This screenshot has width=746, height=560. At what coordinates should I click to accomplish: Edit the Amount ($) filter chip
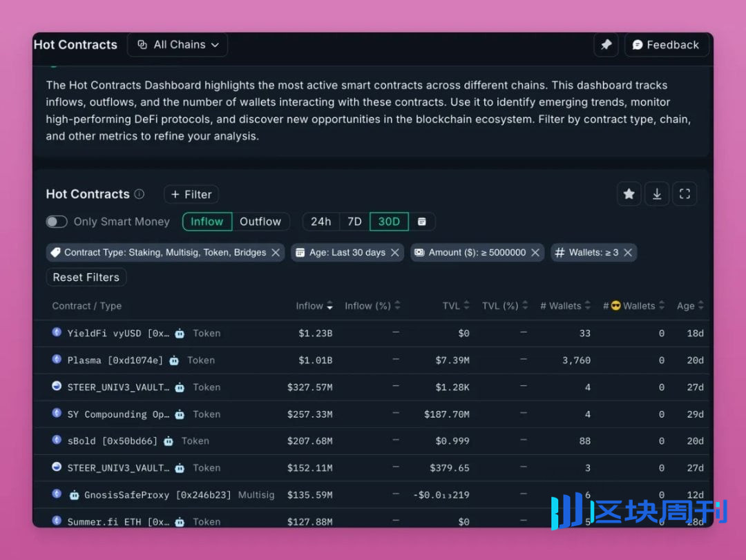[477, 253]
